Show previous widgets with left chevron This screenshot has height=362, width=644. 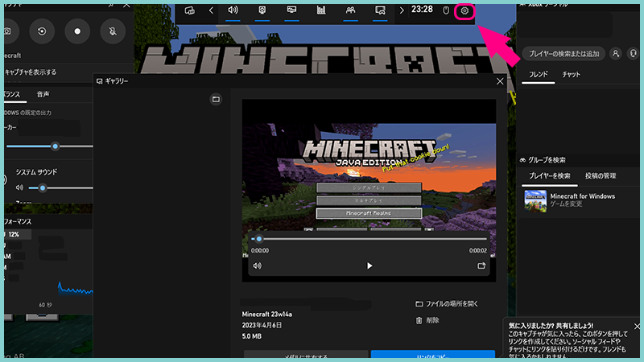pos(211,10)
